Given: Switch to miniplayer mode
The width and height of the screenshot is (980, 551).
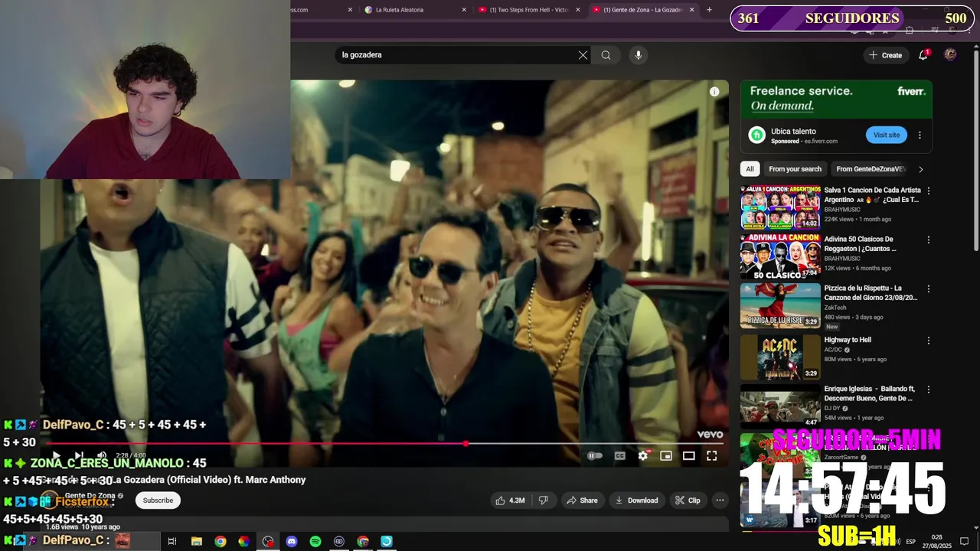Looking at the screenshot, I should [x=666, y=456].
